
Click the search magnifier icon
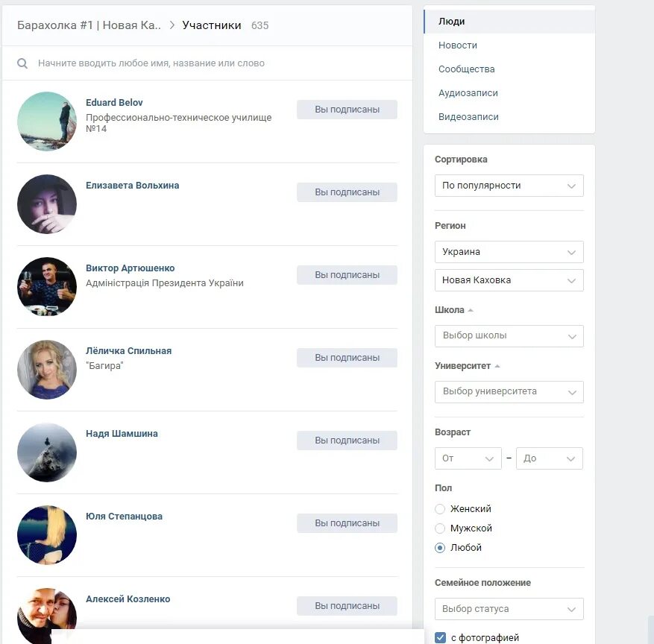[x=22, y=63]
